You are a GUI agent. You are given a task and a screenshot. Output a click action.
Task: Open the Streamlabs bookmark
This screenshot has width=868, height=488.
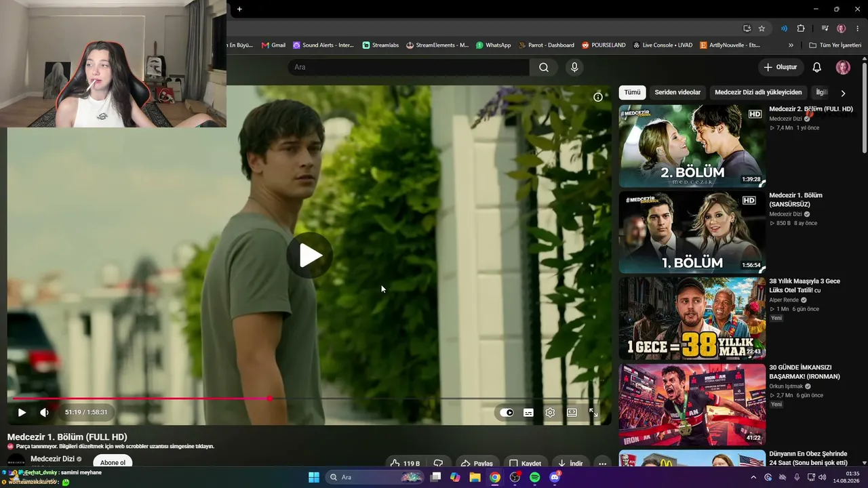[x=380, y=45]
